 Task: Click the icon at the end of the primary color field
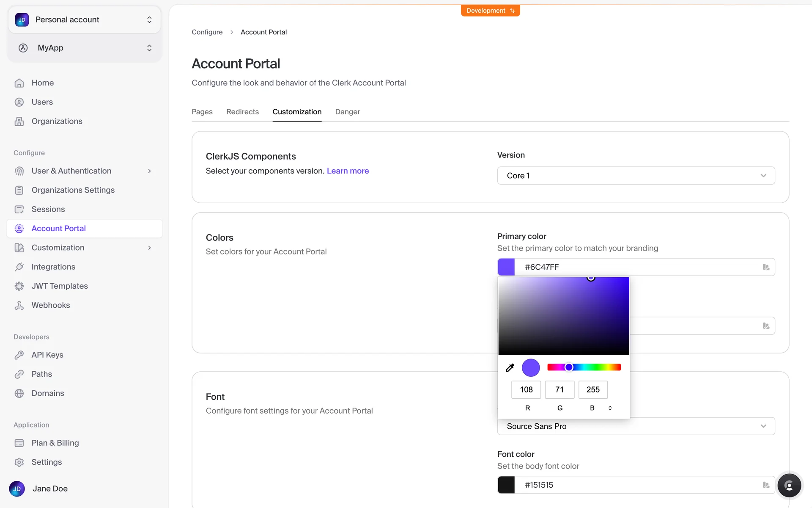click(x=765, y=267)
